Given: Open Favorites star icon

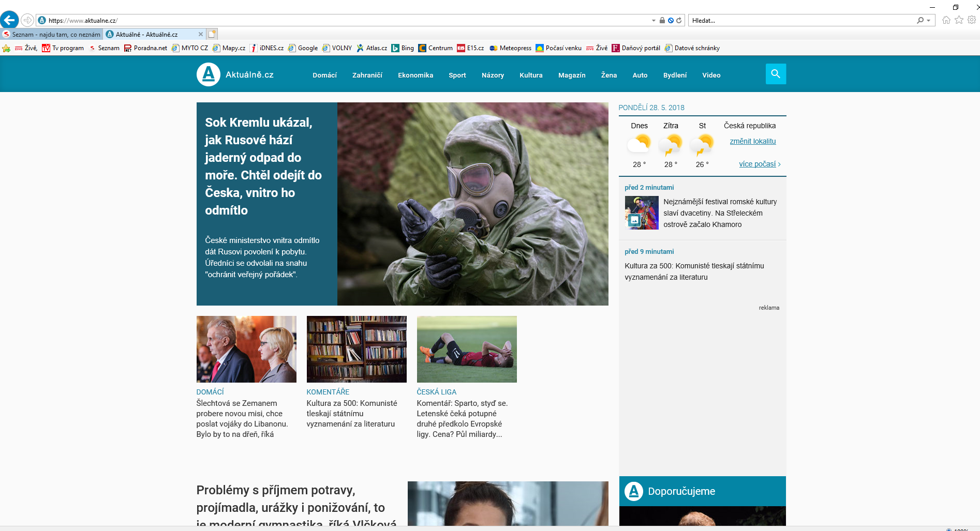Looking at the screenshot, I should tap(959, 20).
